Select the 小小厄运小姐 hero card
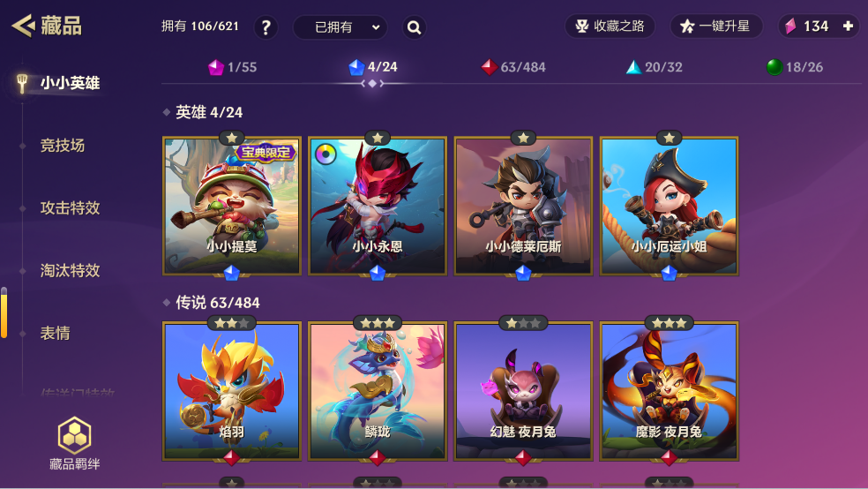 670,206
